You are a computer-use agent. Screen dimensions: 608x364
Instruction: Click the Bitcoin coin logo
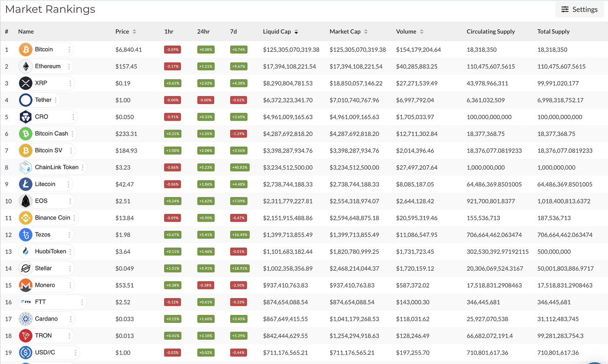[26, 49]
